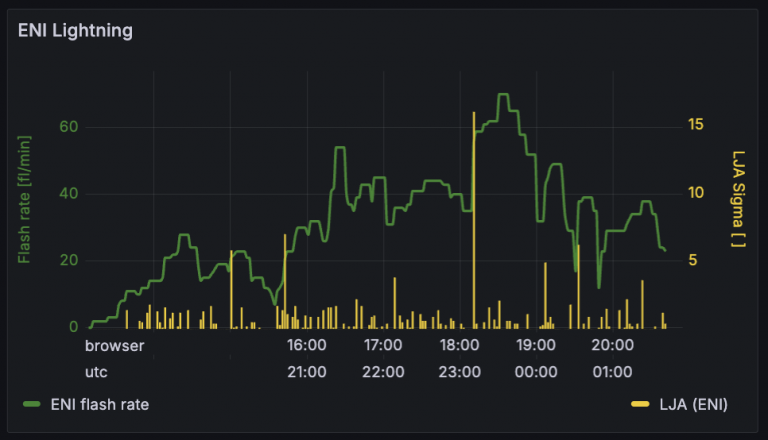Click the 0 tick on flash rate axis

(73, 327)
